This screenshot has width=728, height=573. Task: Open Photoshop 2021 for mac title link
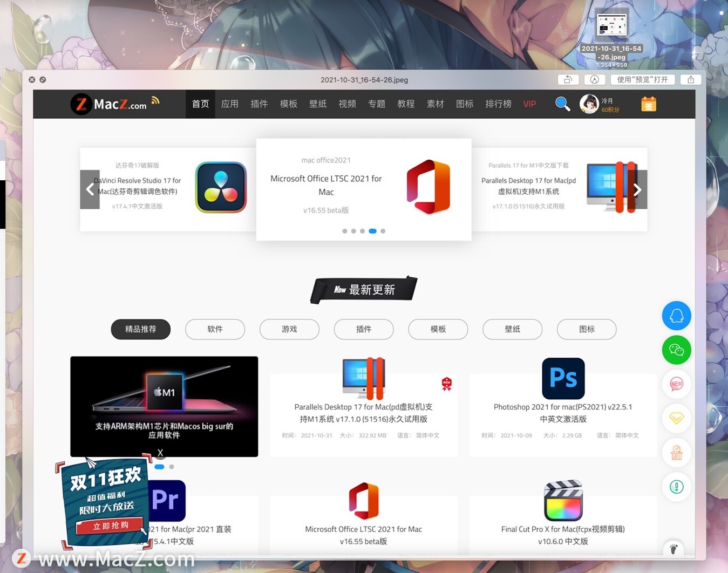(563, 413)
